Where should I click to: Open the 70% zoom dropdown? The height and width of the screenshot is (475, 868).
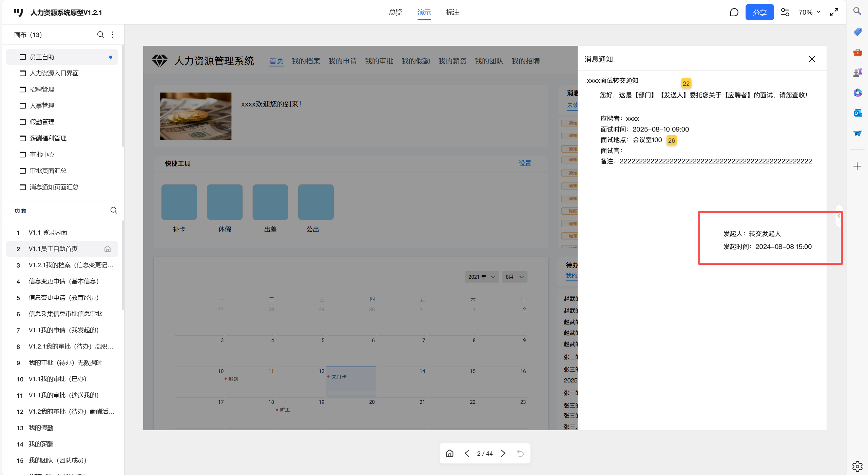click(x=809, y=13)
